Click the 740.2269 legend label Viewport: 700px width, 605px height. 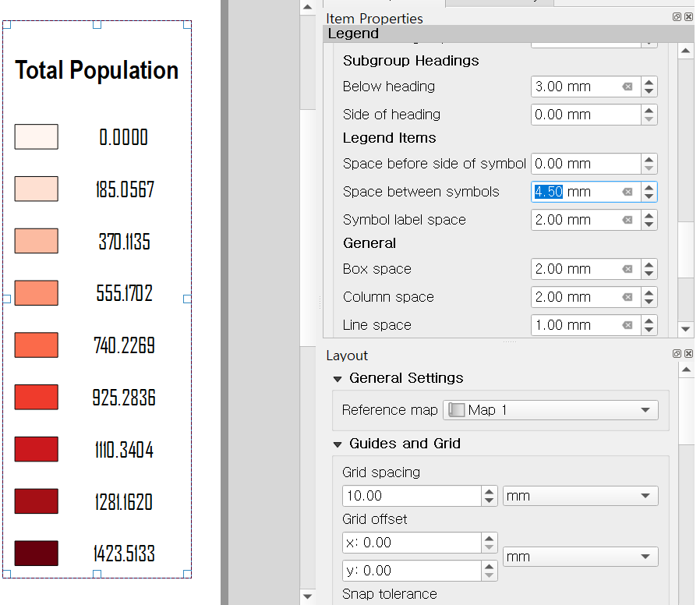point(124,345)
